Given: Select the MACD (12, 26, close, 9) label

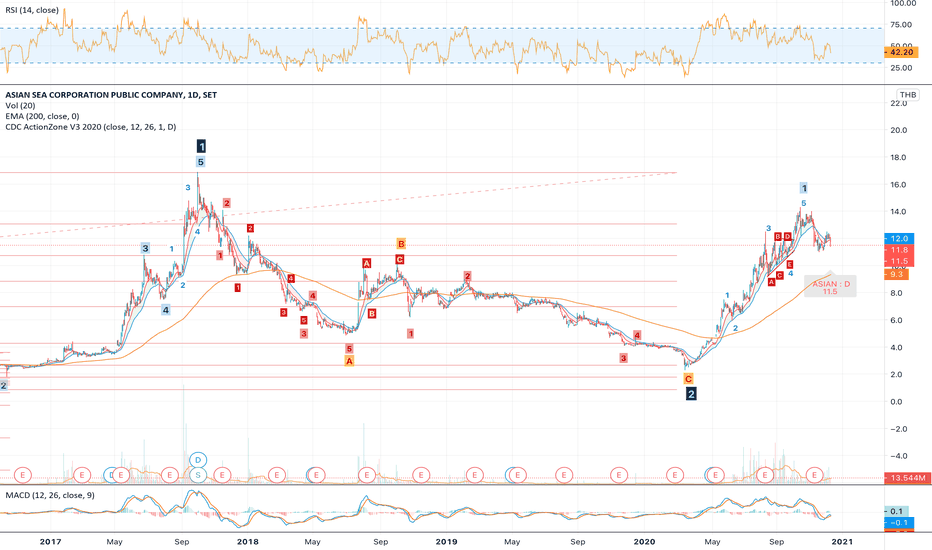Looking at the screenshot, I should pos(50,495).
